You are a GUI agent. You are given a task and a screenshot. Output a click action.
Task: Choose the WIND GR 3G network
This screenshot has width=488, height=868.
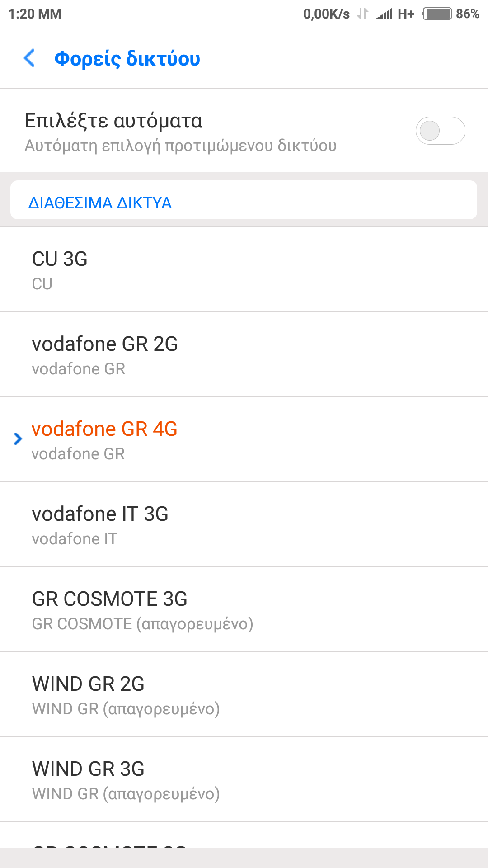tap(244, 779)
